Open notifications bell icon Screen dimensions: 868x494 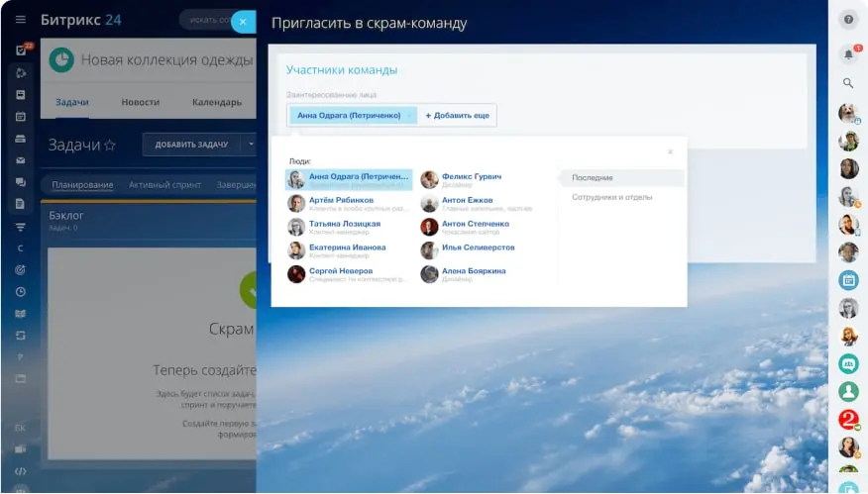pos(848,53)
